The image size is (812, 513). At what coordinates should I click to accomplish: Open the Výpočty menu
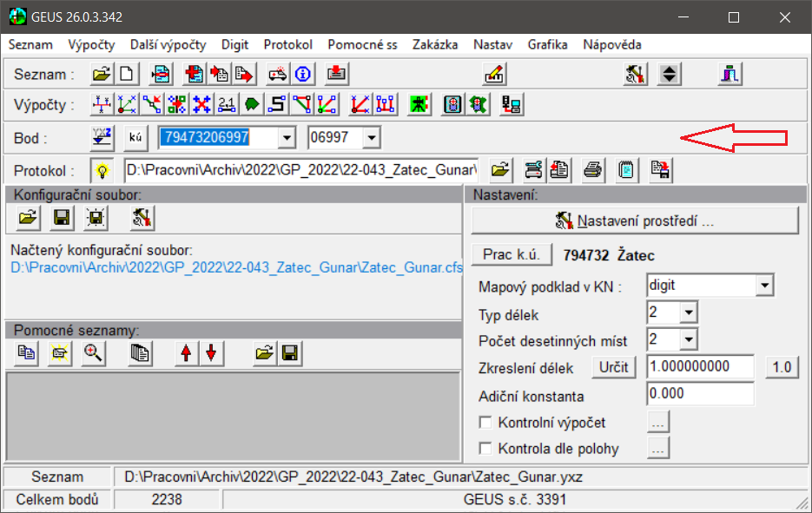tap(91, 44)
